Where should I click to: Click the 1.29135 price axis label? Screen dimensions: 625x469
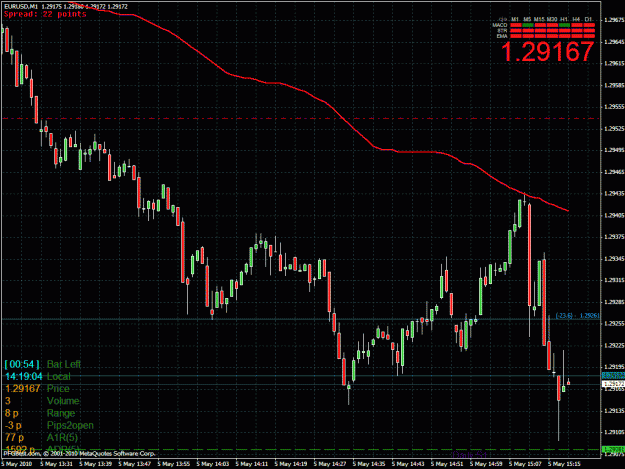[614, 410]
